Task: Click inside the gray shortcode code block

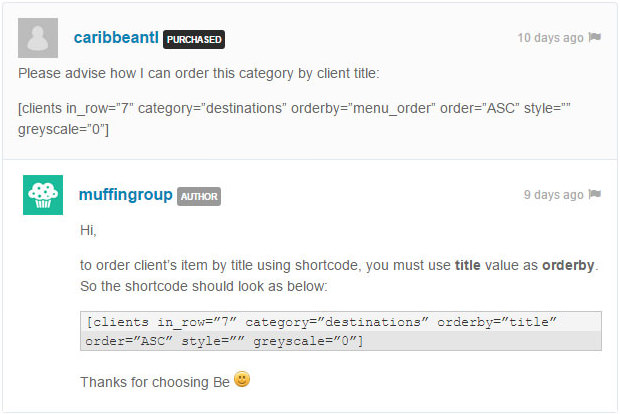Action: point(341,331)
